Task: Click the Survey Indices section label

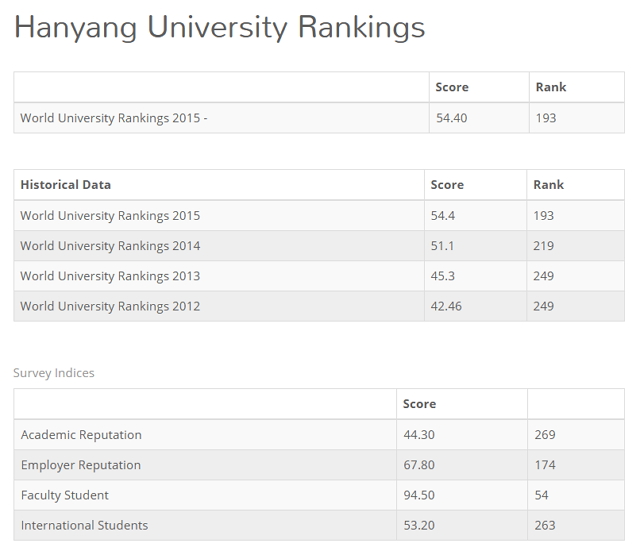Action: (54, 373)
